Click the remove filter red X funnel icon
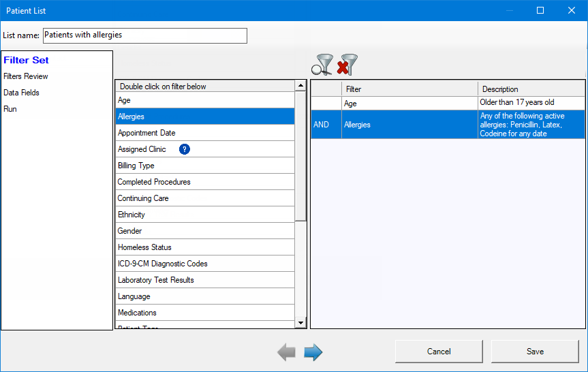Screen dimensions: 588x372 point(347,65)
